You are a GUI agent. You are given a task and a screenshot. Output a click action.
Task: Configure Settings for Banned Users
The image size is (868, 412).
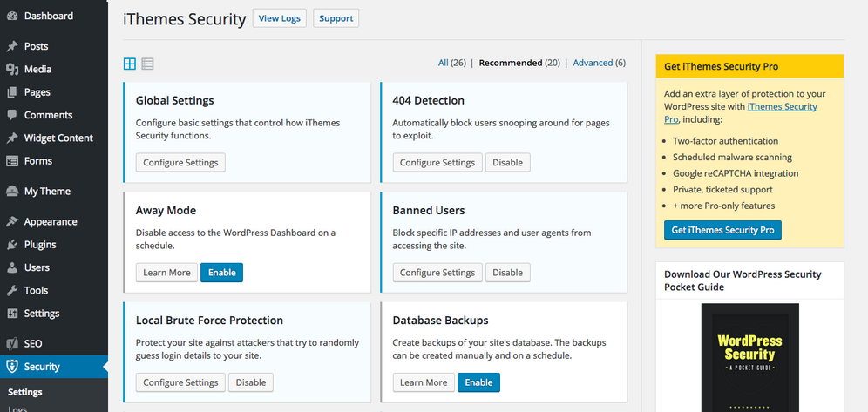[437, 273]
